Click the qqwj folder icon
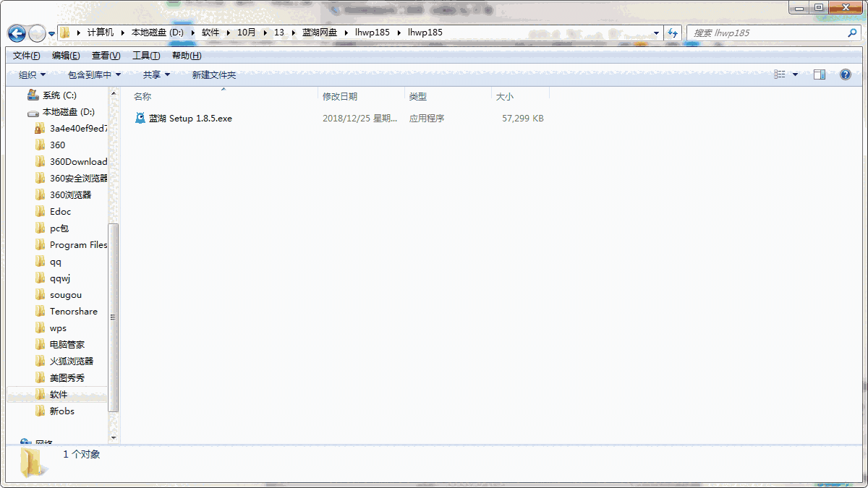868x488 pixels. point(40,278)
